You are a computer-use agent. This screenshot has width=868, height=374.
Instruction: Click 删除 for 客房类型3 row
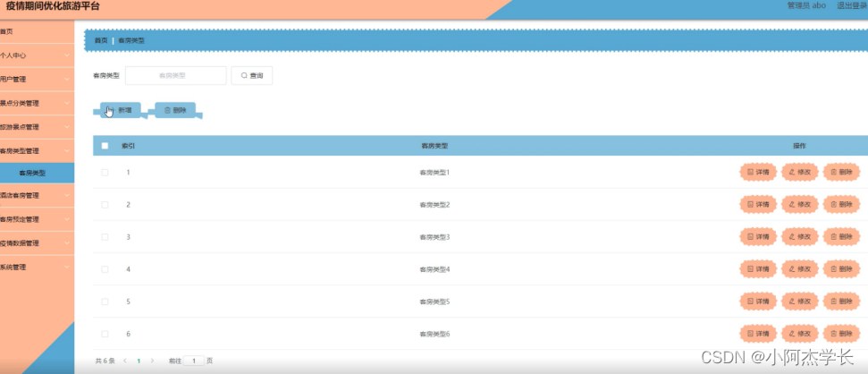841,237
